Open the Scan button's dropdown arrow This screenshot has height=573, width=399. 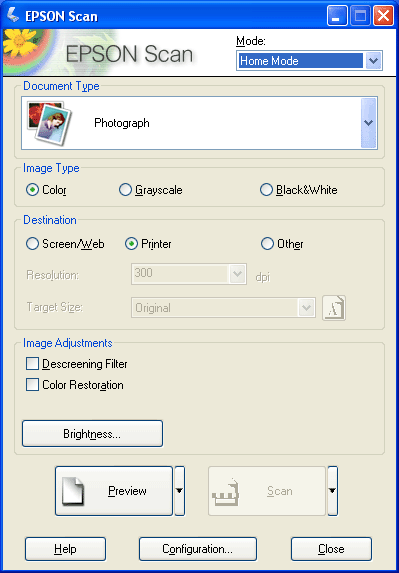332,491
